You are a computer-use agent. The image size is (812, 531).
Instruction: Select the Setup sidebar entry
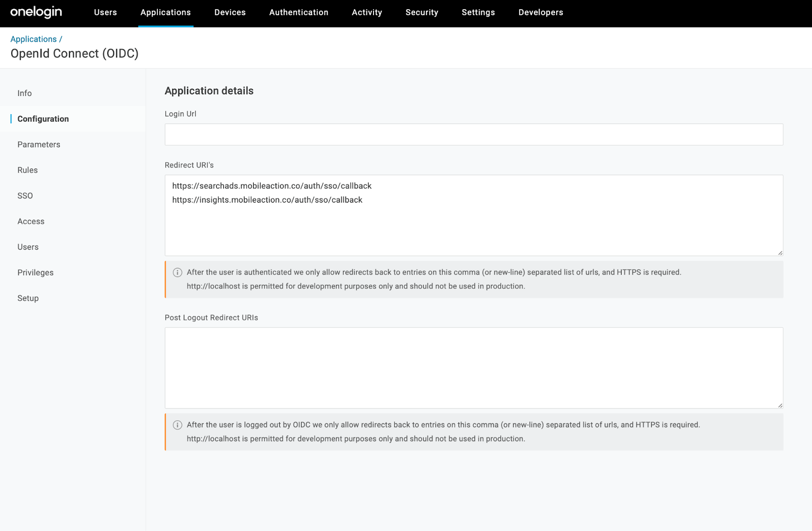pyautogui.click(x=28, y=298)
